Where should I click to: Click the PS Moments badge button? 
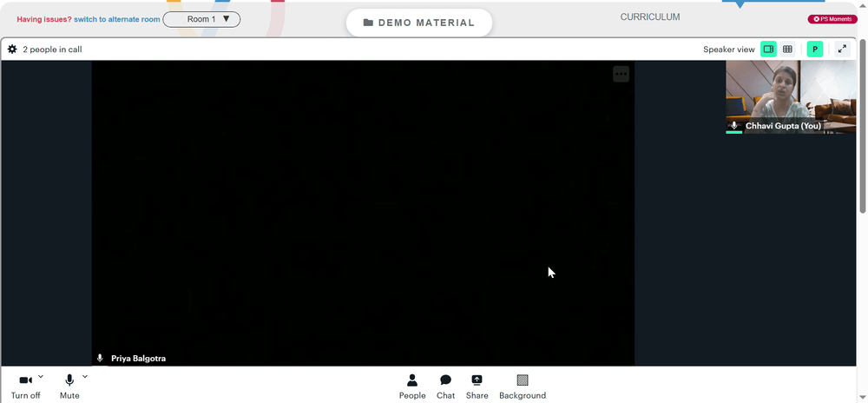coord(832,19)
